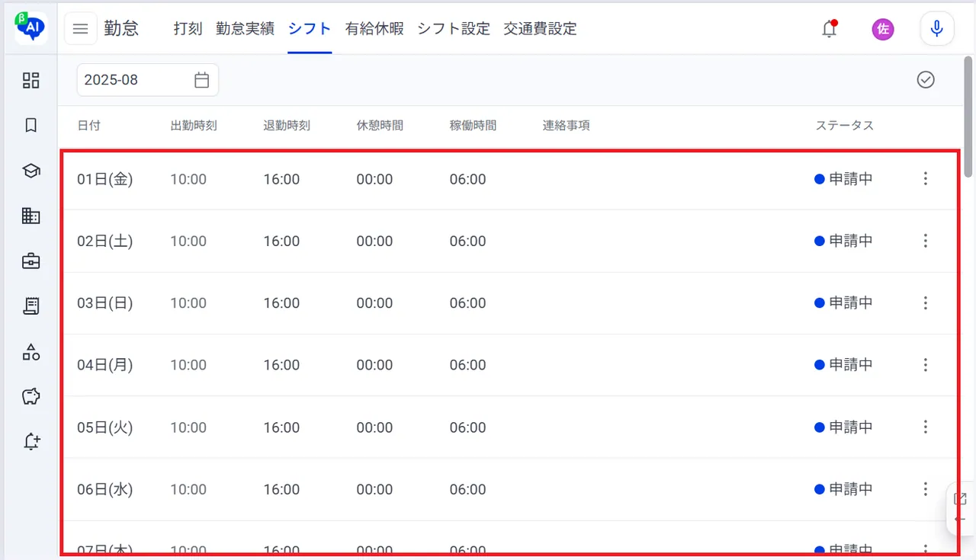Open the notification bell

coord(830,29)
